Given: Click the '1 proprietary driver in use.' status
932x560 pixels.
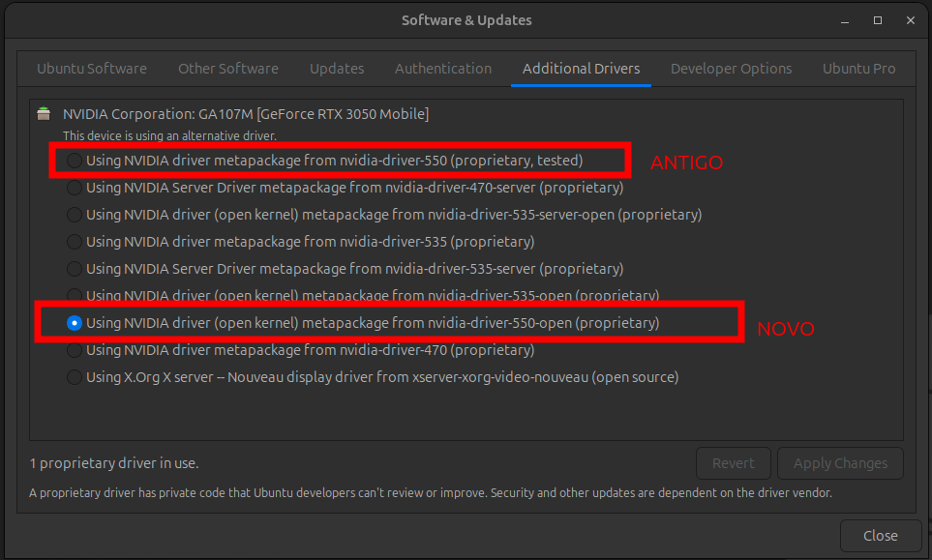Looking at the screenshot, I should [x=114, y=463].
